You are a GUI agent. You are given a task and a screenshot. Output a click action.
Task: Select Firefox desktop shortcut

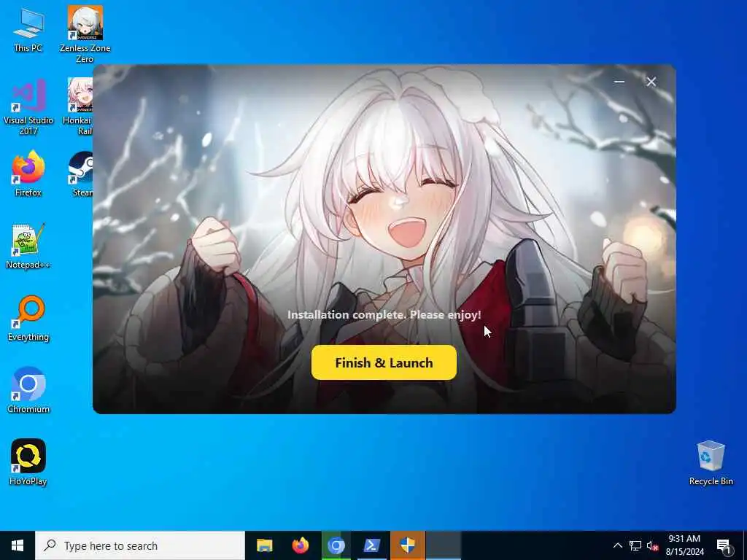[28, 174]
